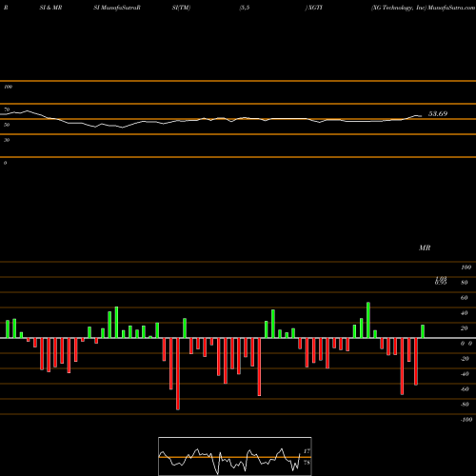Screen dimensions: 476x476
Task: Click the tallest green bar near 45 on right
Action: (x=368, y=320)
